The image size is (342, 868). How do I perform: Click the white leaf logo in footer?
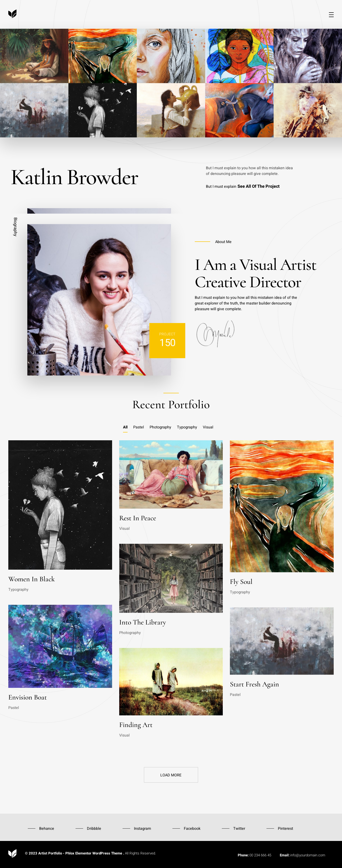click(x=13, y=853)
